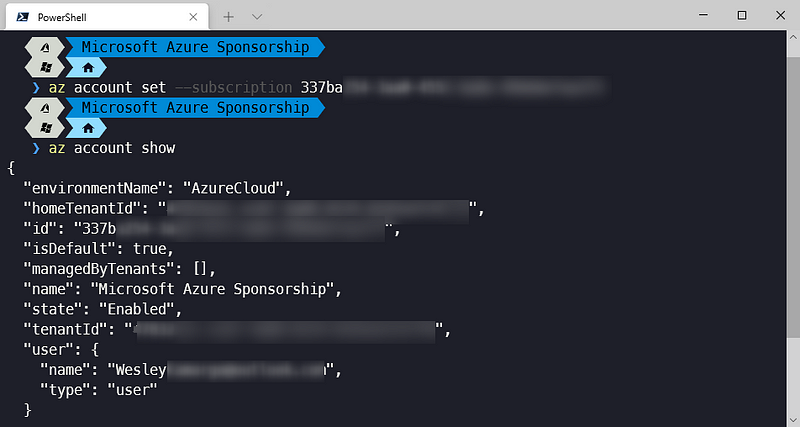800x427 pixels.
Task: Click the "az account show" command text
Action: click(x=112, y=148)
